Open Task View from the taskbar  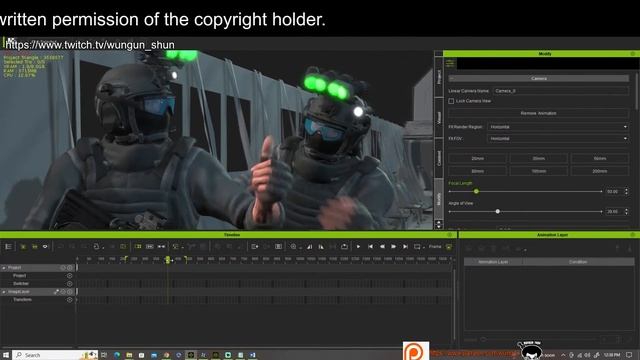pos(104,355)
